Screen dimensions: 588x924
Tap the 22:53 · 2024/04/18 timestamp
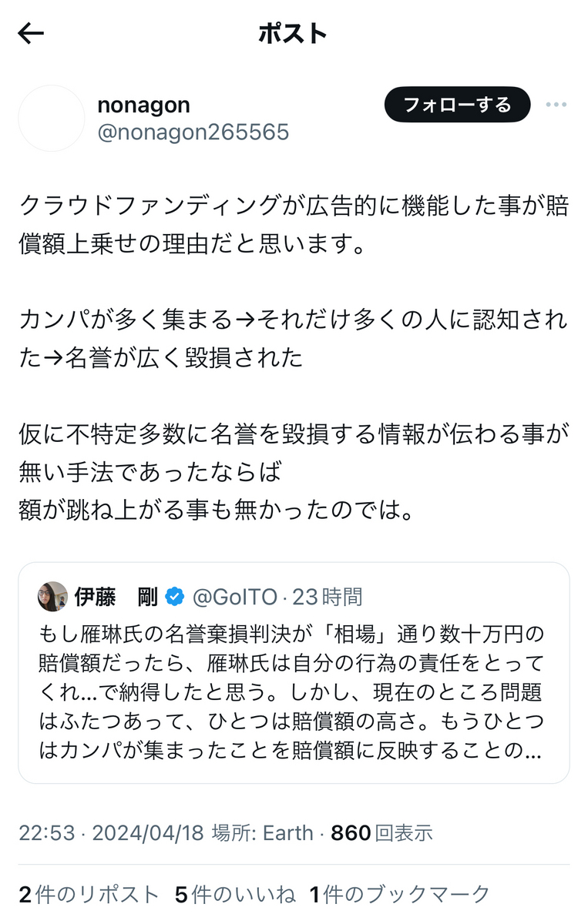[x=111, y=833]
